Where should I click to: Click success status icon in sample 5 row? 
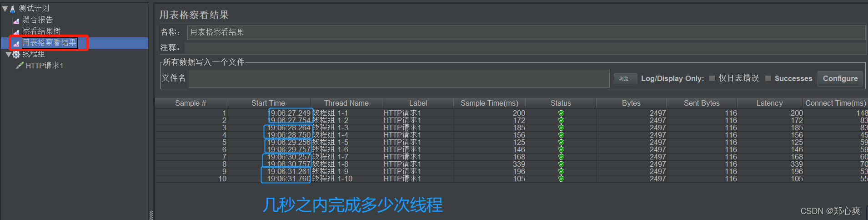(561, 142)
